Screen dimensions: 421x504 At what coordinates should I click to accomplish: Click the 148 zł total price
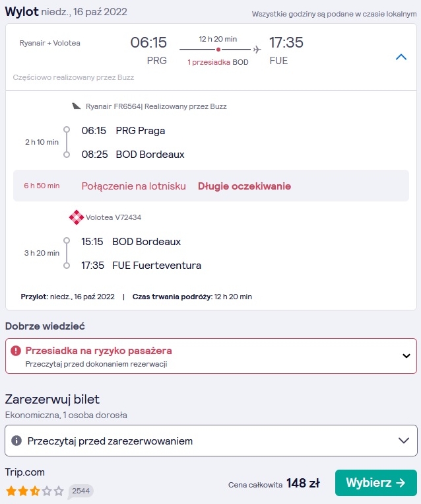tap(303, 483)
